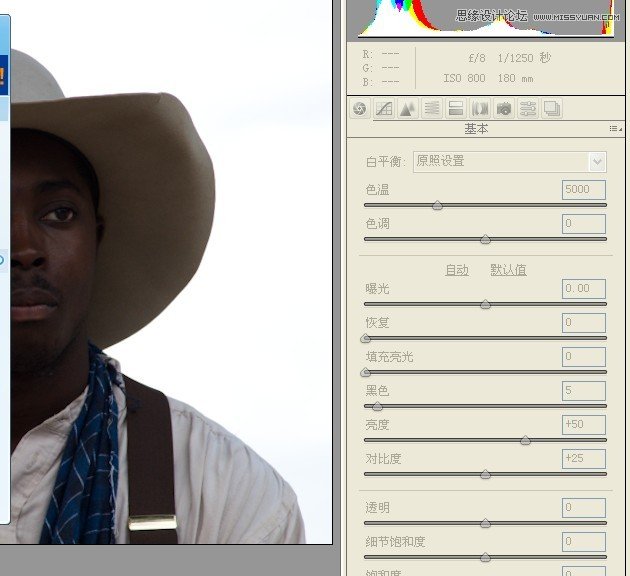Screen dimensions: 630x576
Task: Click the 色温 temperature slider handle
Action: [437, 205]
